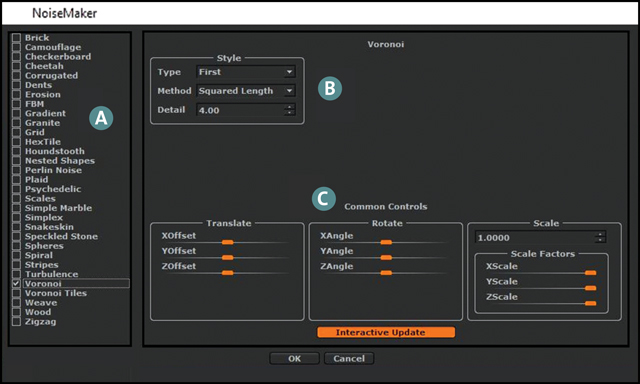Select Simple Marble in the list
Viewport: 640px width, 384px height.
coord(58,208)
